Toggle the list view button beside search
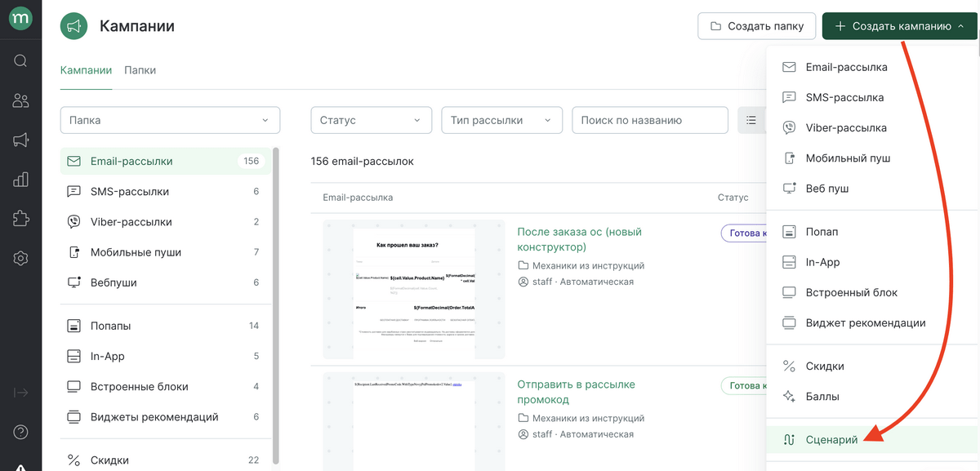980x471 pixels. [751, 120]
